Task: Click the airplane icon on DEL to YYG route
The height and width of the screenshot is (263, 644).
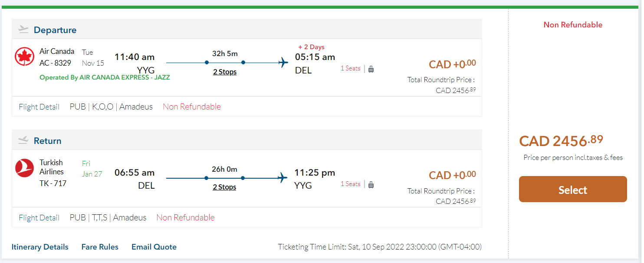Action: click(283, 178)
